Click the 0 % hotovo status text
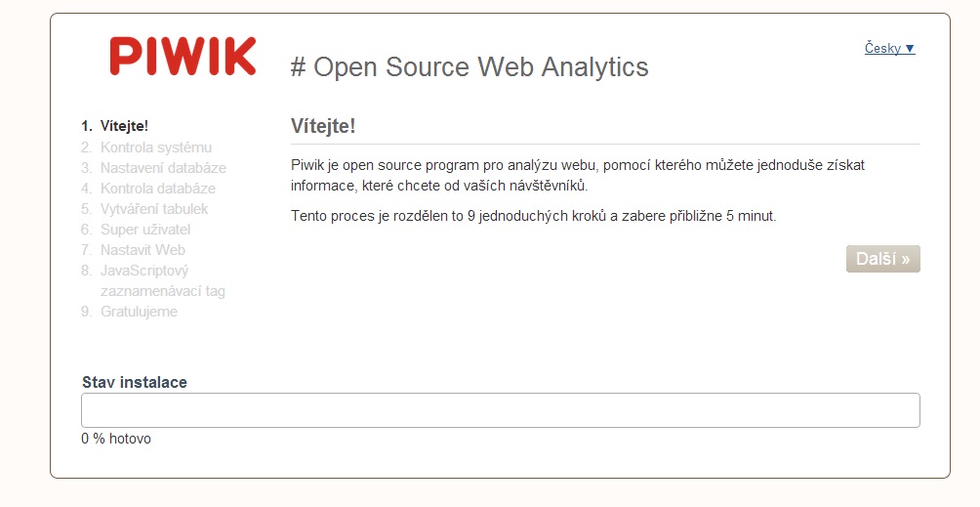This screenshot has height=507, width=980. [x=116, y=439]
